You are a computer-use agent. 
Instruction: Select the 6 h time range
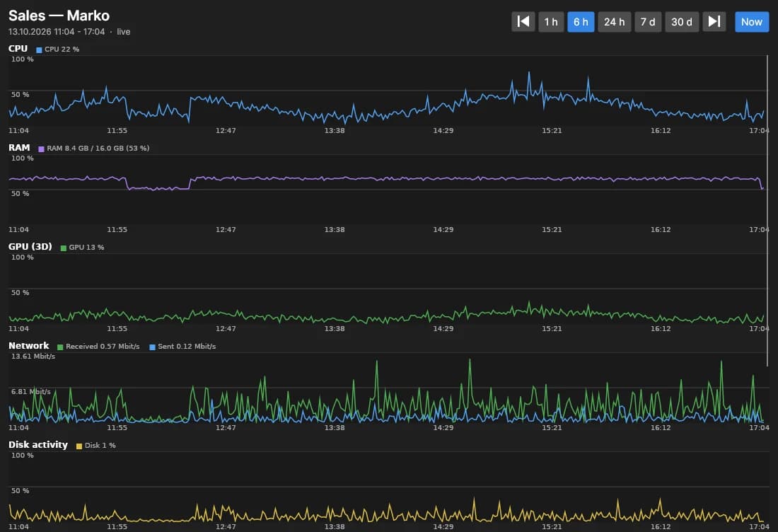click(x=581, y=22)
